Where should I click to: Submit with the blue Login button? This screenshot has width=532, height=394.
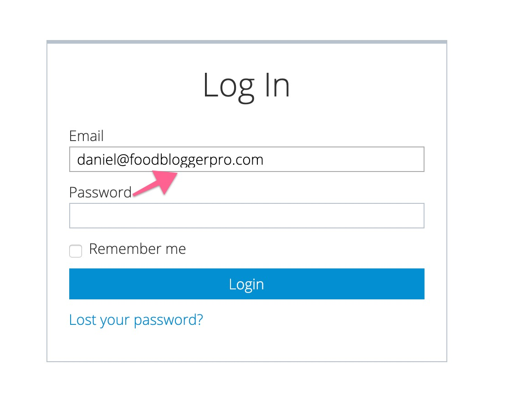click(247, 284)
